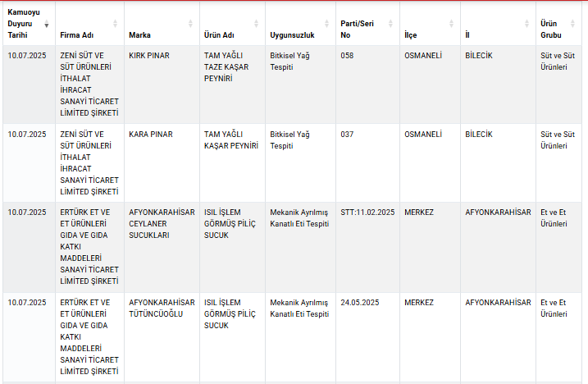Click date 10.07.2025 in KARA PINAR row

27,135
